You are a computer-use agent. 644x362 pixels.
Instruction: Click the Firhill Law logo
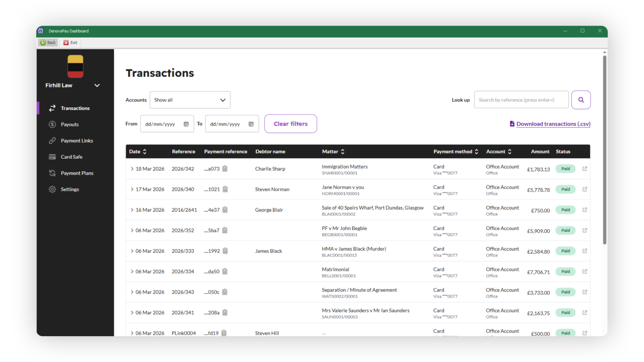pos(75,66)
